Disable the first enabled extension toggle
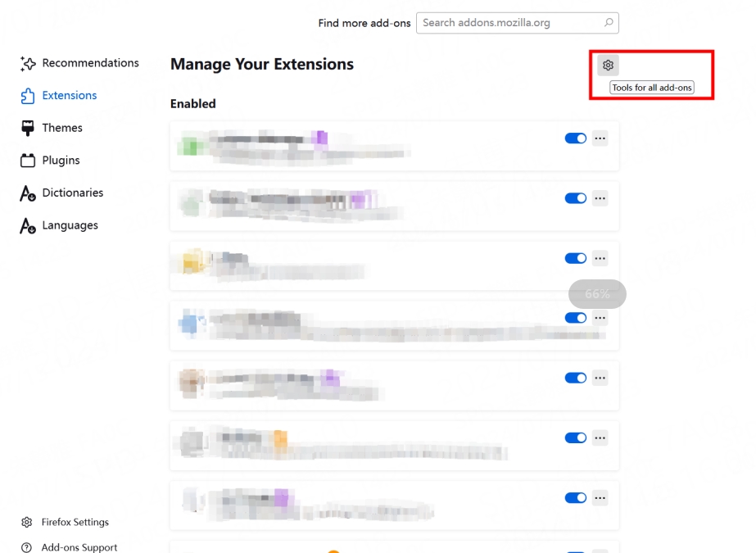 pyautogui.click(x=576, y=138)
